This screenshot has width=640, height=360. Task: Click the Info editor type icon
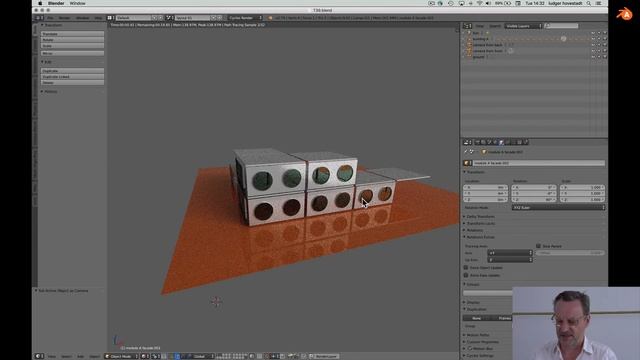tap(39, 18)
